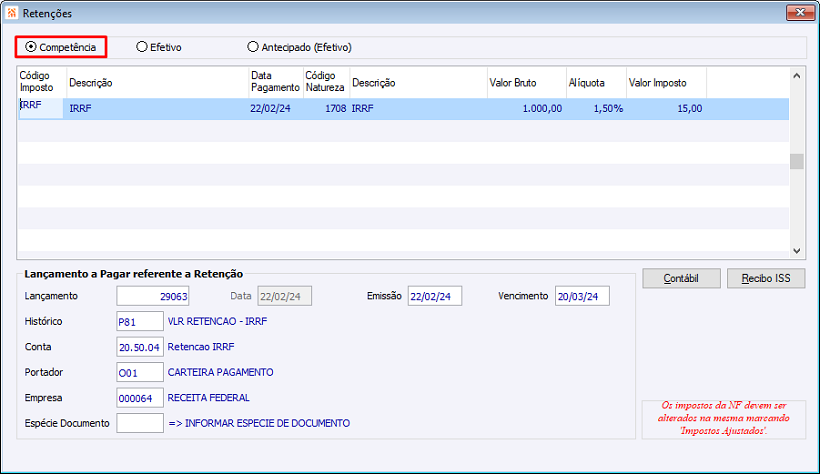Click the Retencao IRRF account description
Image resolution: width=820 pixels, height=474 pixels.
coord(201,347)
